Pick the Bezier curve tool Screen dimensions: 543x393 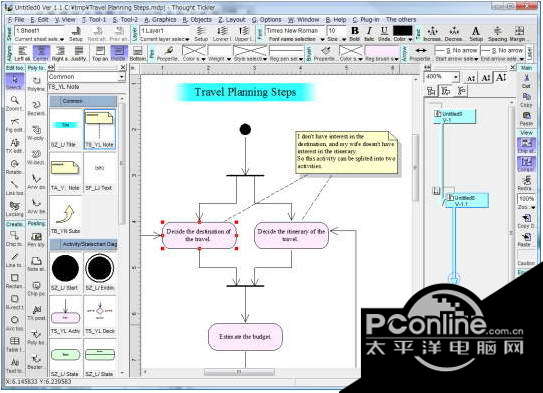36,107
